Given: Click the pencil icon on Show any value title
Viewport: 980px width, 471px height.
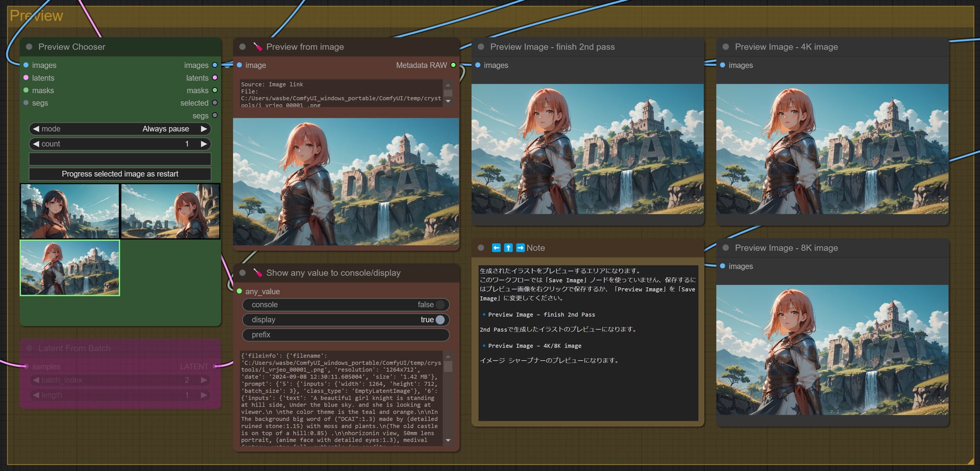Looking at the screenshot, I should (258, 273).
